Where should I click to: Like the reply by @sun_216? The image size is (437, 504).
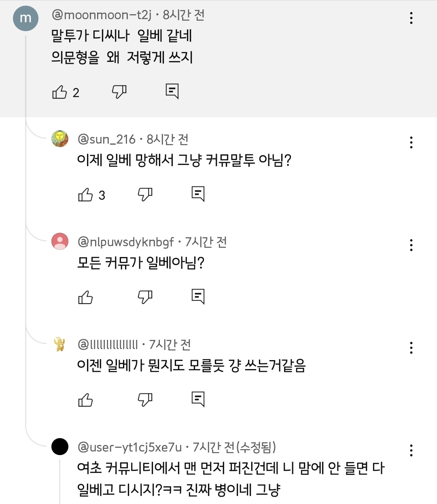(x=85, y=195)
